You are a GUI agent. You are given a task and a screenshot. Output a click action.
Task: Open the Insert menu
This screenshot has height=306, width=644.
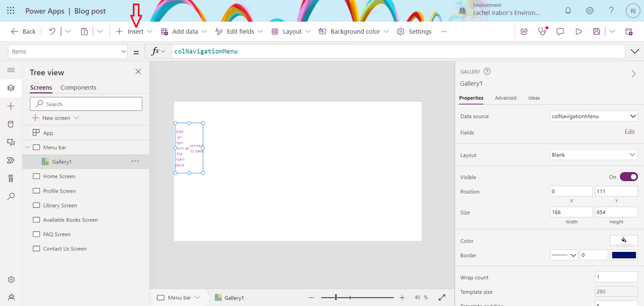pos(134,32)
